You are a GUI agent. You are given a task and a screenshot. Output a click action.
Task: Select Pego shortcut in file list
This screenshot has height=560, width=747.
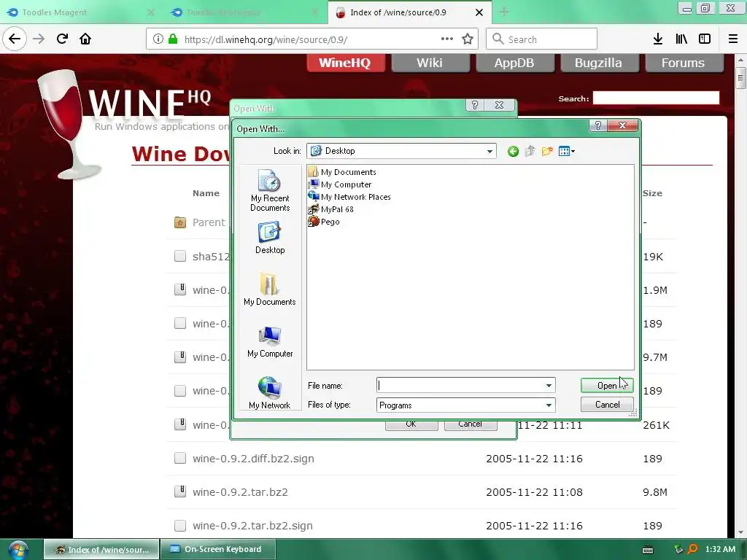tap(324, 222)
